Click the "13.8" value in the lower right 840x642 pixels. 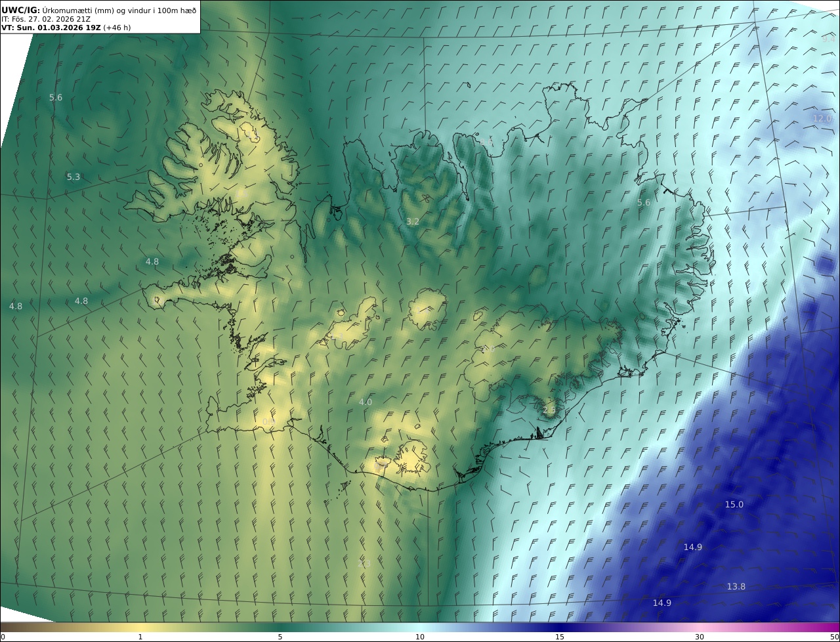pyautogui.click(x=736, y=586)
